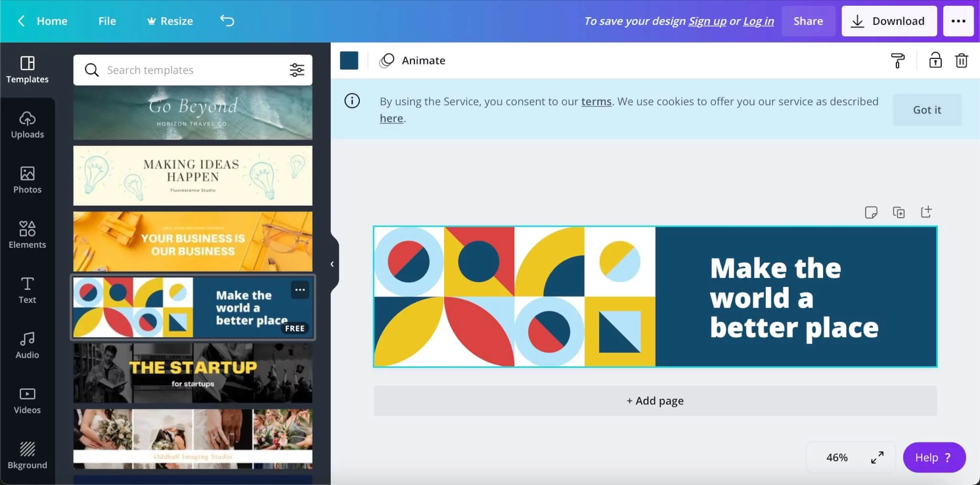Open page notes icon above the canvas
The height and width of the screenshot is (485, 980).
coord(871,212)
